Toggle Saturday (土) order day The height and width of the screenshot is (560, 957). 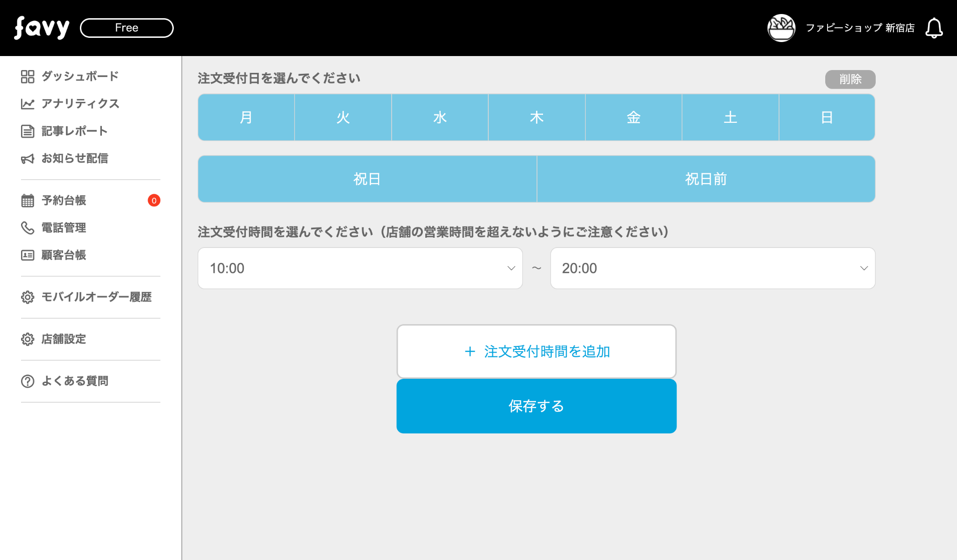click(x=730, y=117)
